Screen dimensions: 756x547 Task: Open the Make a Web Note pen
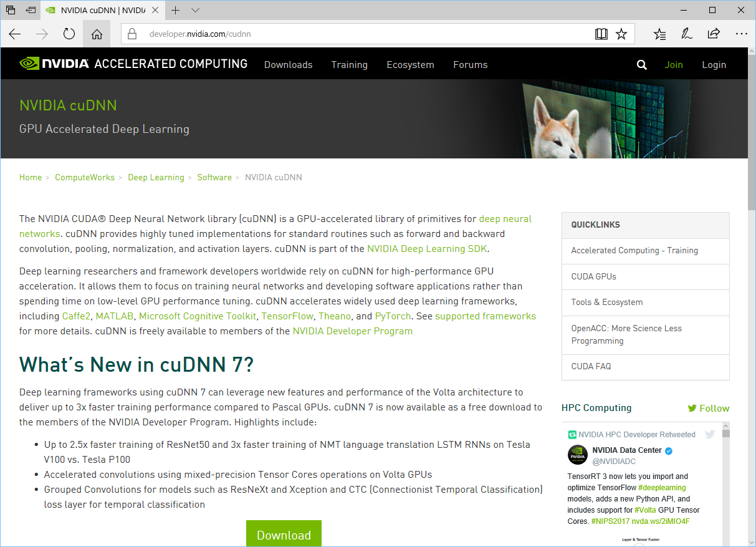[x=687, y=34]
